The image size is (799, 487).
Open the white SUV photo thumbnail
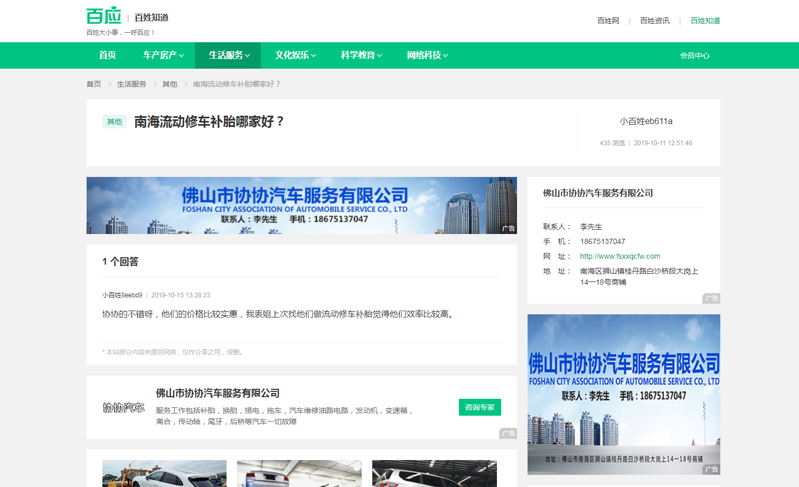coord(434,473)
